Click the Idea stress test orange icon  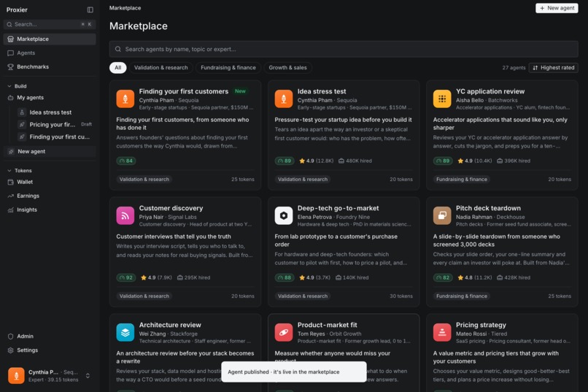(284, 99)
